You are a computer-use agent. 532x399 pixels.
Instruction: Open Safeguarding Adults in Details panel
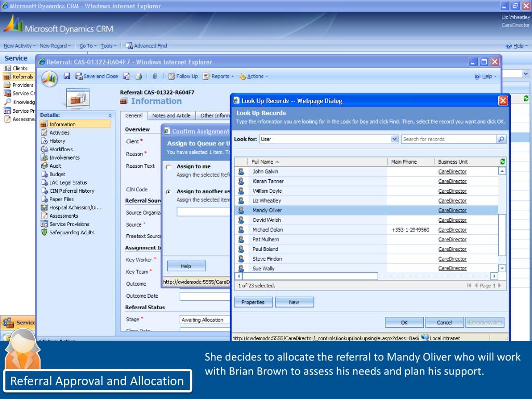[x=72, y=232]
